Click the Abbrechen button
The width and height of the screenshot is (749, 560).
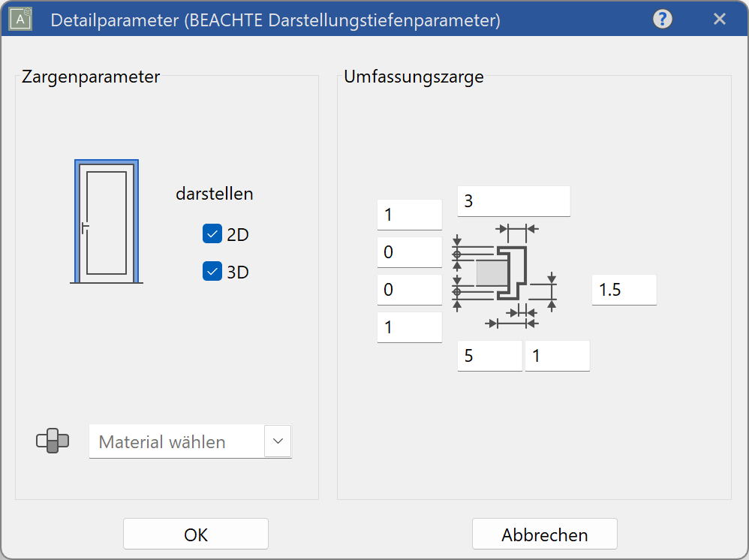tap(545, 534)
